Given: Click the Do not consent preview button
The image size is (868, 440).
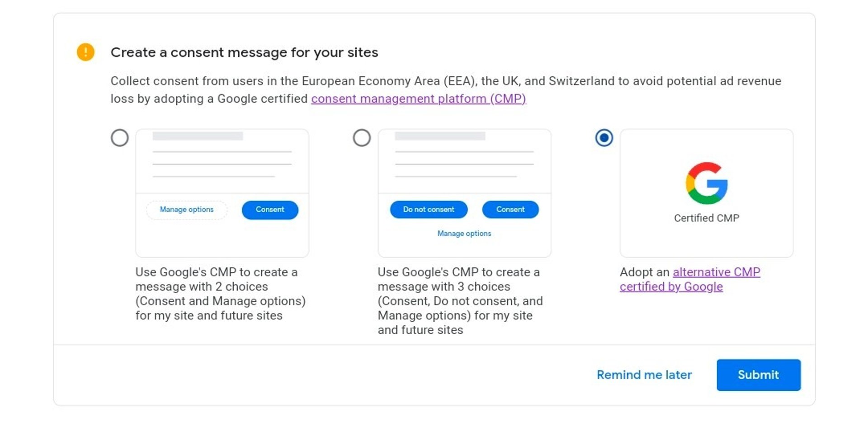Looking at the screenshot, I should tap(429, 210).
